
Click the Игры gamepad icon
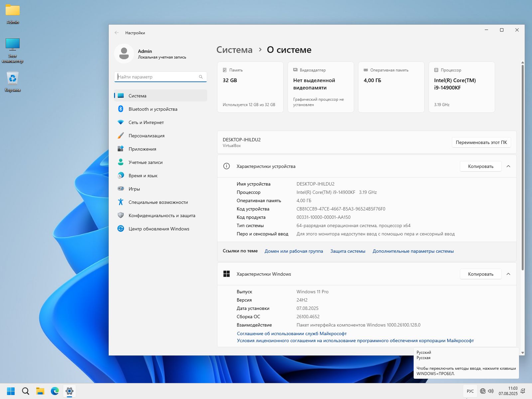pyautogui.click(x=121, y=189)
